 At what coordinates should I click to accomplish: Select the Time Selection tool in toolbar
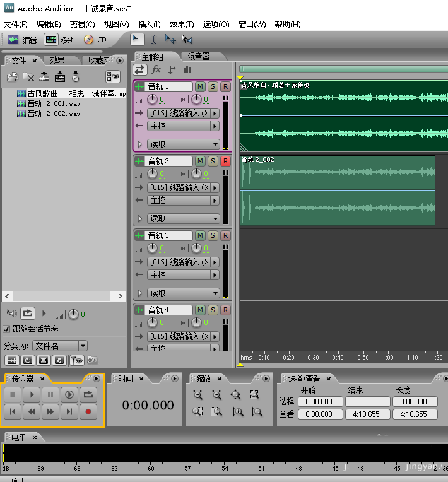(153, 39)
